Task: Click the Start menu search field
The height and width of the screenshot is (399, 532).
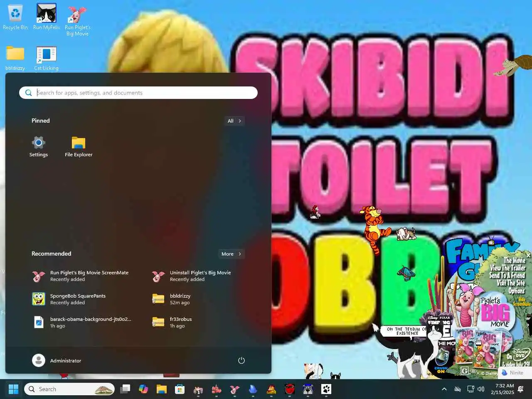Action: coord(138,93)
